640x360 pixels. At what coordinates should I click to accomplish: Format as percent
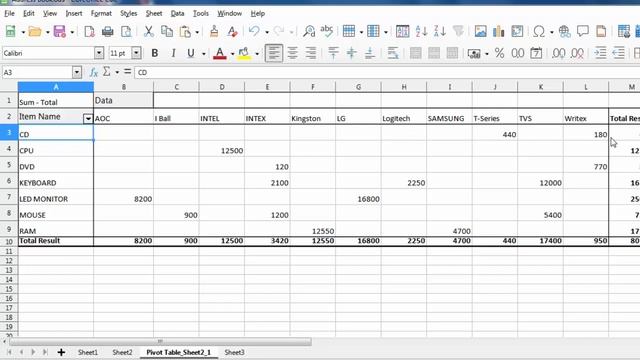pyautogui.click(x=499, y=53)
